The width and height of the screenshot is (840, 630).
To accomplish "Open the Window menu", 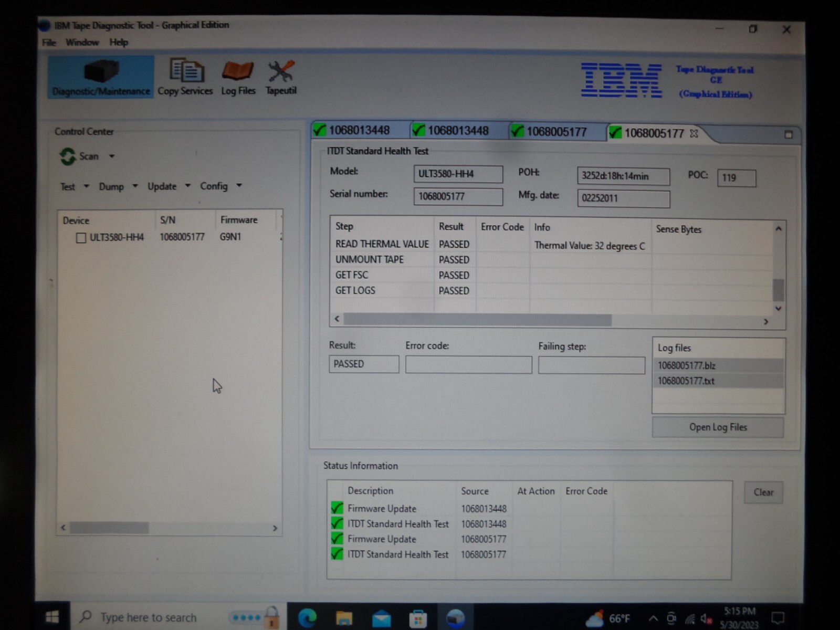I will pos(82,43).
